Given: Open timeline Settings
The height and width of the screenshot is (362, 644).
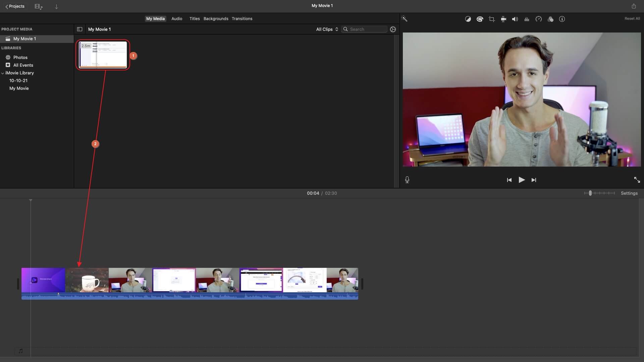Looking at the screenshot, I should 629,193.
